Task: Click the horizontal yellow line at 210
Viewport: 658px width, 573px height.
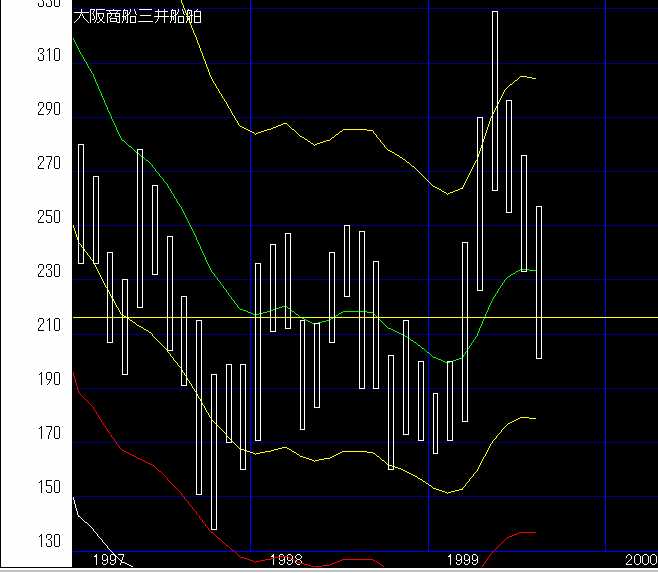Action: coord(600,317)
